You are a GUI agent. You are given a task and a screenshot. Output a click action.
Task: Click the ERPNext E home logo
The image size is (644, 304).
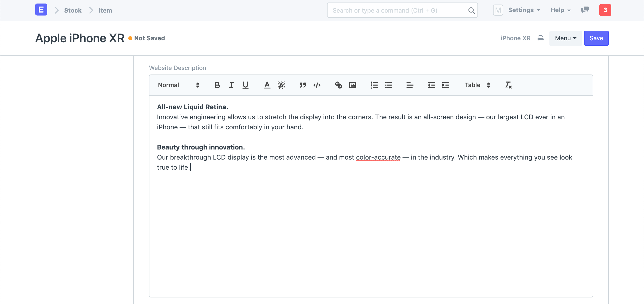click(x=41, y=10)
